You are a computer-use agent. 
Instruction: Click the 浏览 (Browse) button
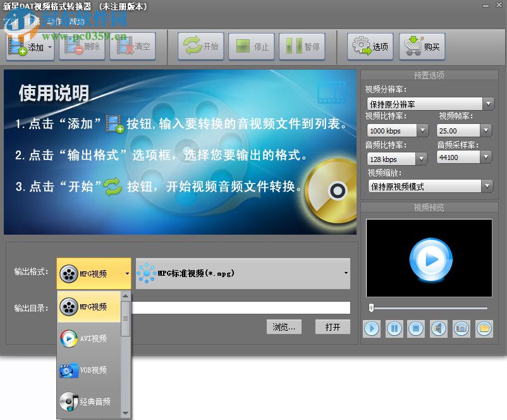click(284, 326)
